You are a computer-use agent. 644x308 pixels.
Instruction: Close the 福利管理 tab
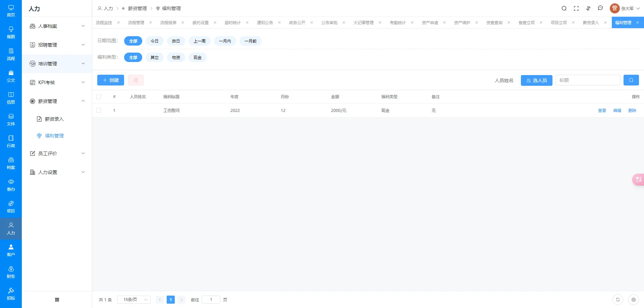[638, 23]
